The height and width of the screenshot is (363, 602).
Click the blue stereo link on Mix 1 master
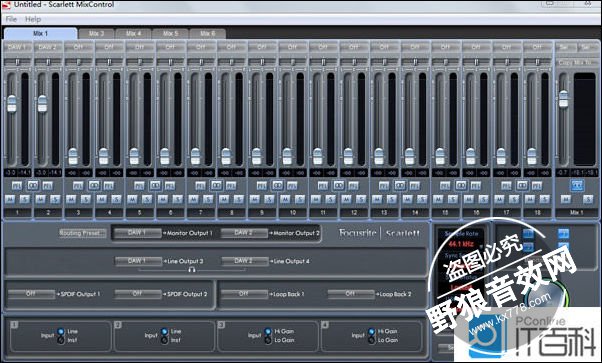coord(577,186)
